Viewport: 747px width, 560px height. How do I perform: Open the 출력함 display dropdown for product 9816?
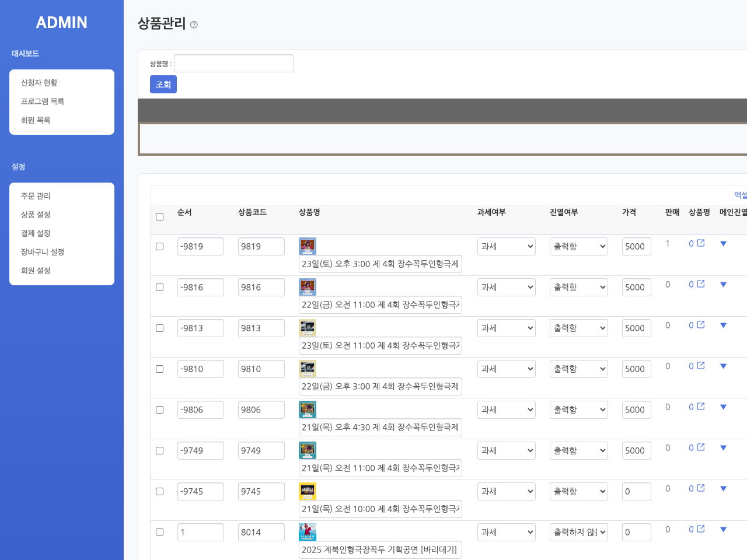tap(578, 288)
